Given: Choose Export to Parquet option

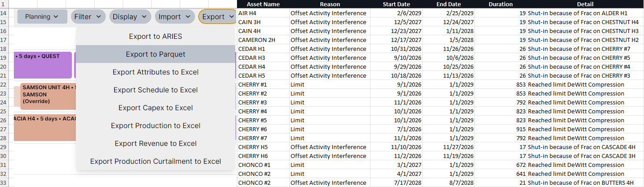Looking at the screenshot, I should 155,54.
